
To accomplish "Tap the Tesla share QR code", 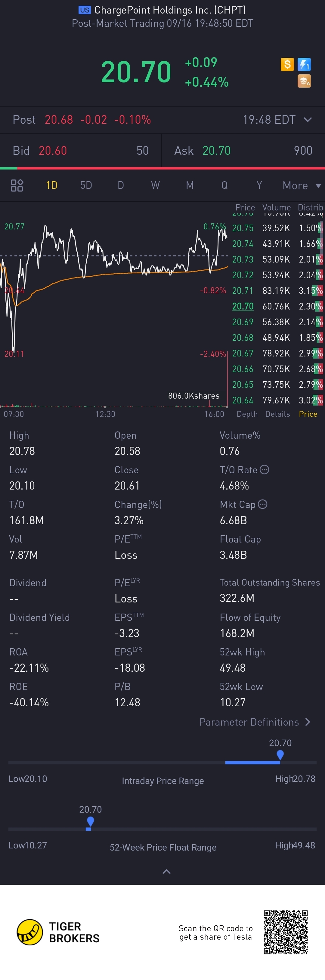I will tap(286, 932).
